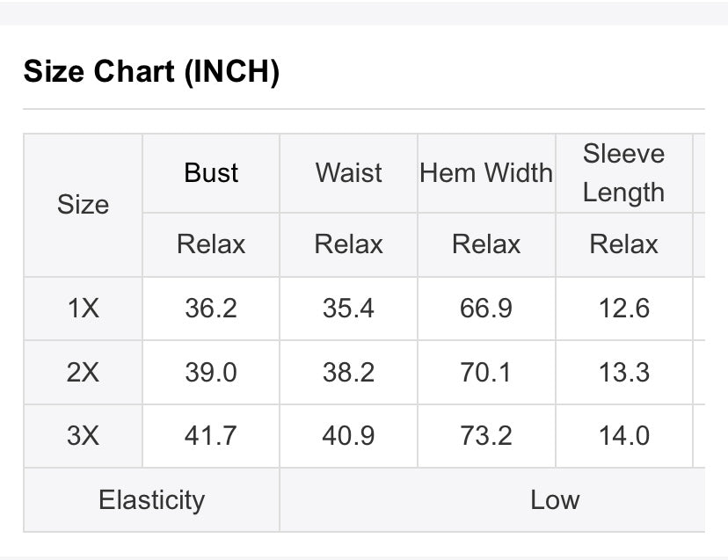
Task: Click the Sleeve Length column header
Action: point(624,173)
